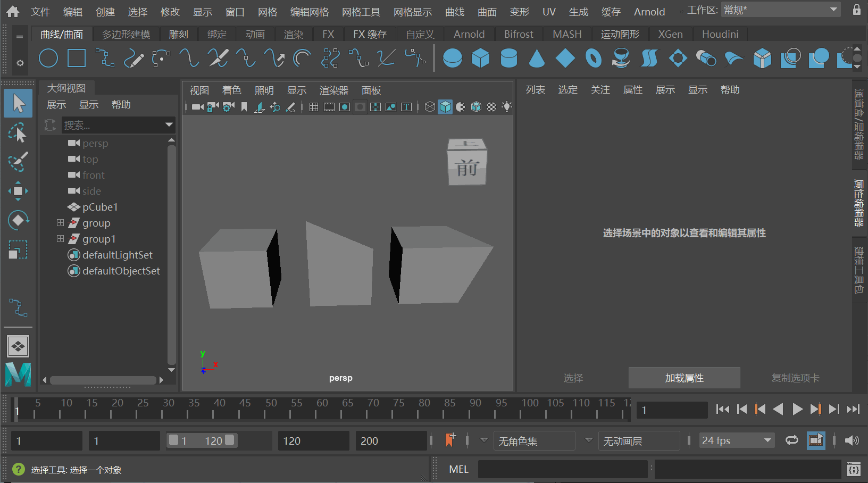Select the Move tool in the toolbox
868x483 pixels.
[x=18, y=191]
